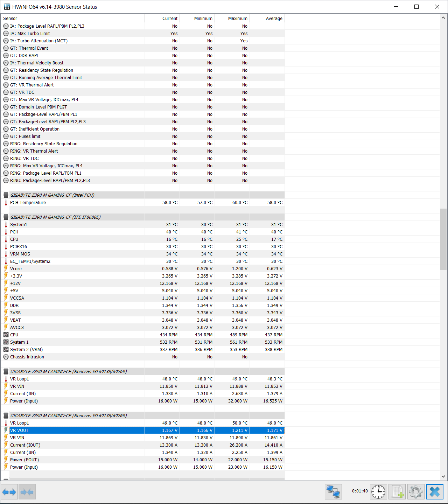Select the IA: Turbo Attenuation (MCT) row

coord(142,41)
